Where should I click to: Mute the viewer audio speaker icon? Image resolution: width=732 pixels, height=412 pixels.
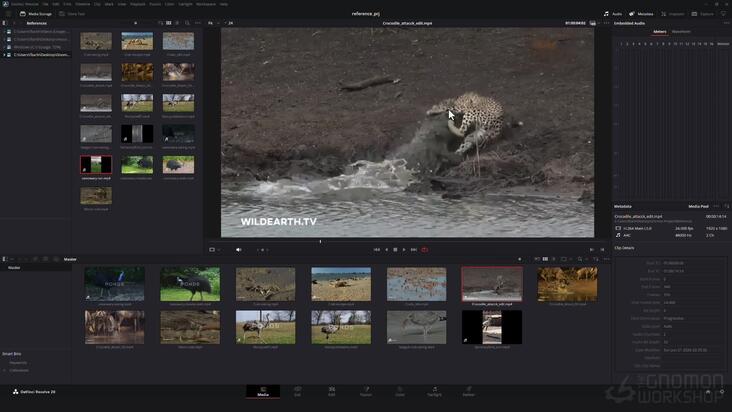click(x=239, y=250)
